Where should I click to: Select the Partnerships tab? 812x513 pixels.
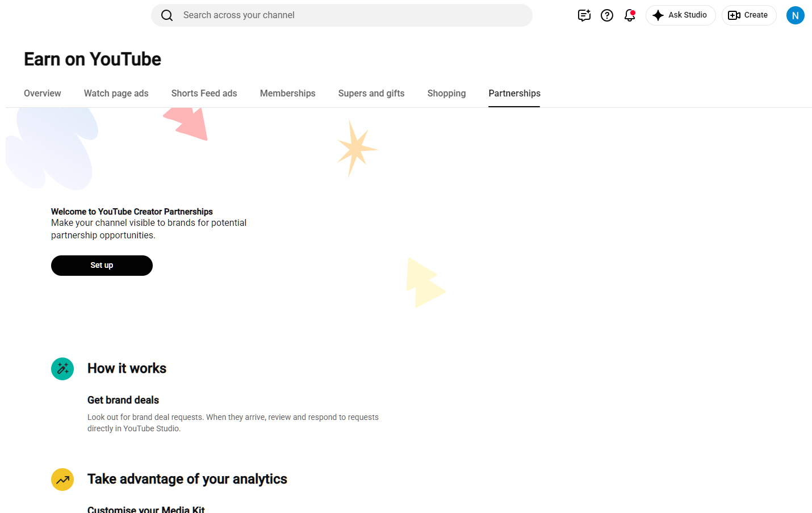point(514,94)
